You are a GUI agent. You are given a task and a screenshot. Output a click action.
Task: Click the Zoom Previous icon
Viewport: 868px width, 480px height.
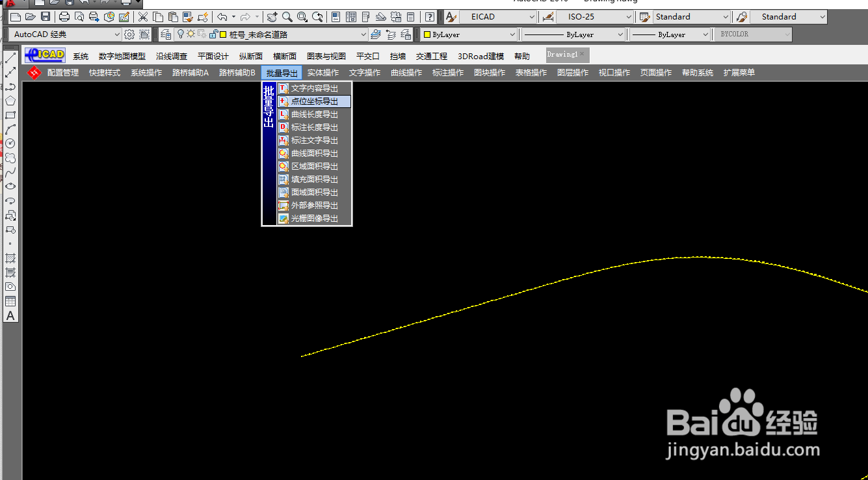point(317,17)
